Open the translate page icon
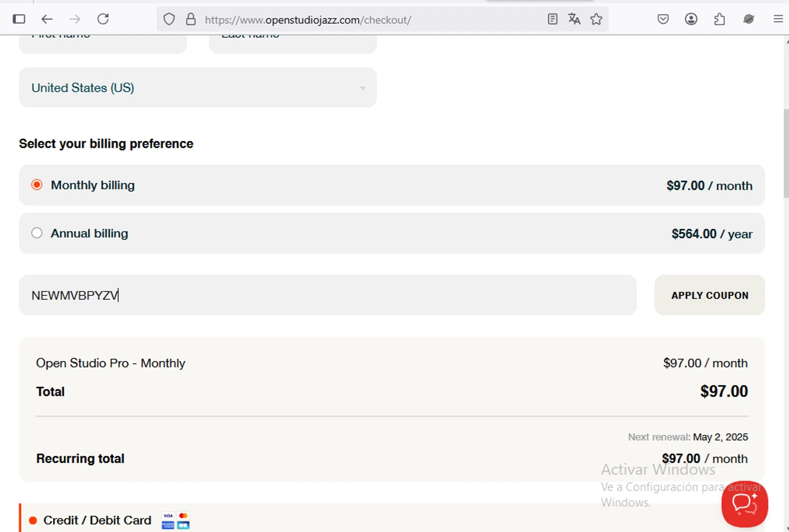 [x=574, y=19]
